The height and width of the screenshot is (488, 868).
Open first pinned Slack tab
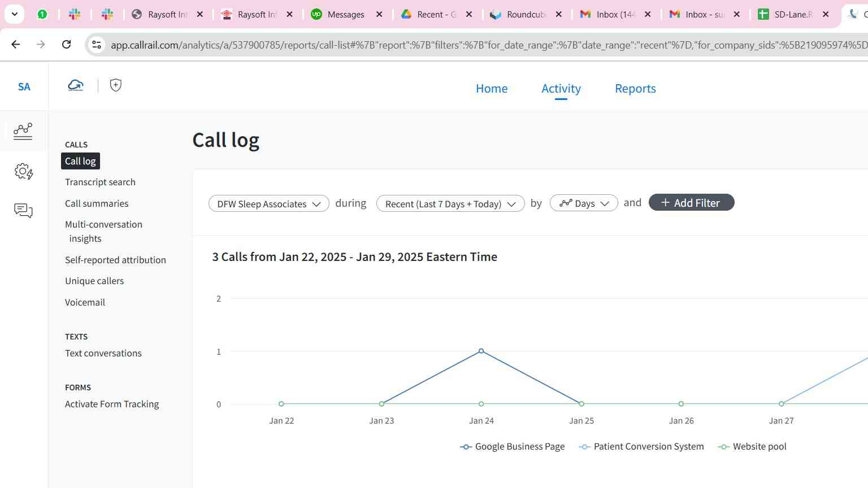coord(75,14)
